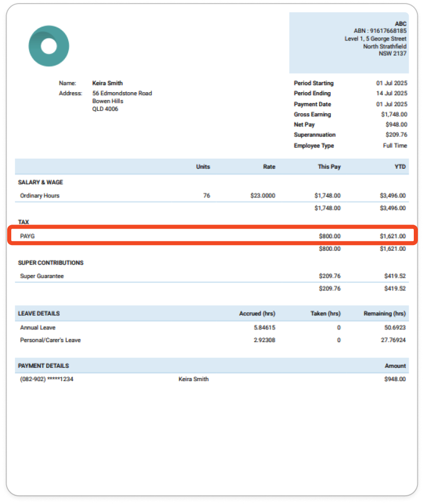Viewport: 423px width, 504px height.
Task: Select the masked account (082-902) *****1234
Action: click(x=46, y=379)
